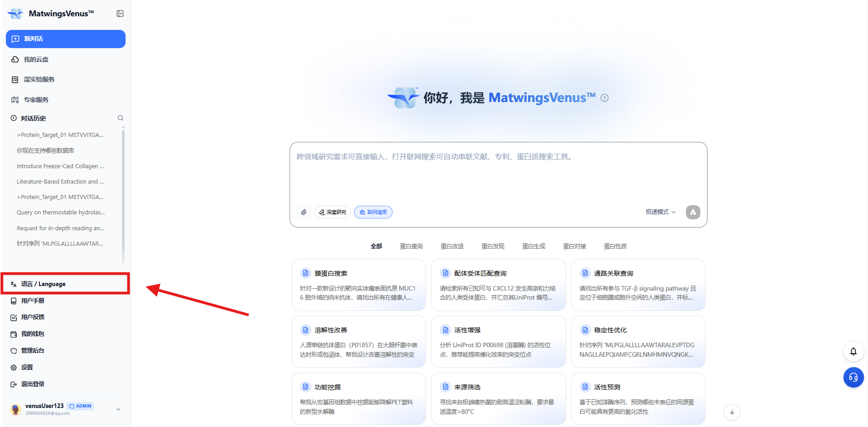868x427 pixels.
Task: Send prompt with arrow send button
Action: point(693,212)
